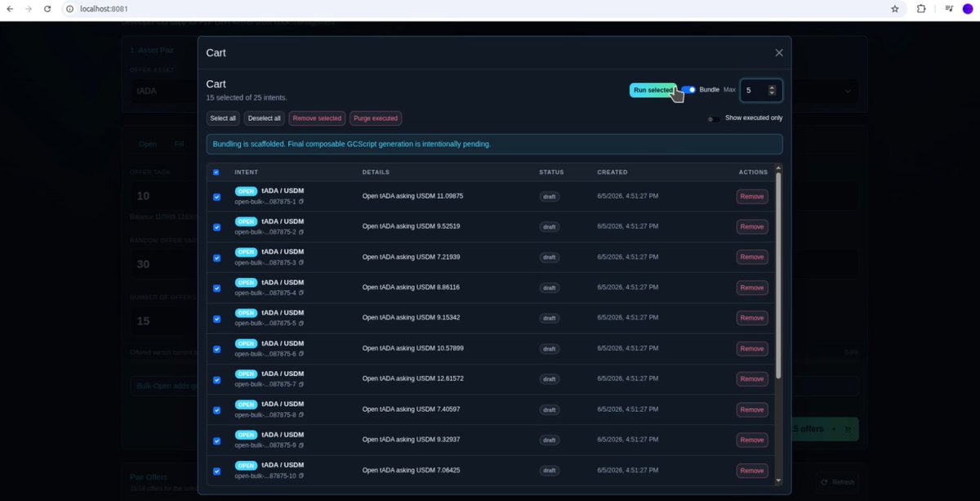Remove the intent asking USDM 10.57899
The height and width of the screenshot is (501, 980).
pos(752,348)
